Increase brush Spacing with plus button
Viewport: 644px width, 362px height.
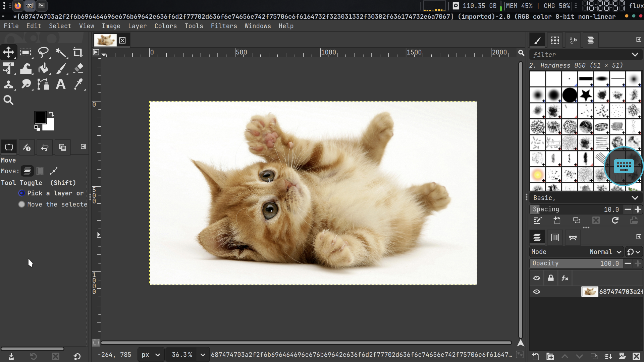pyautogui.click(x=638, y=209)
